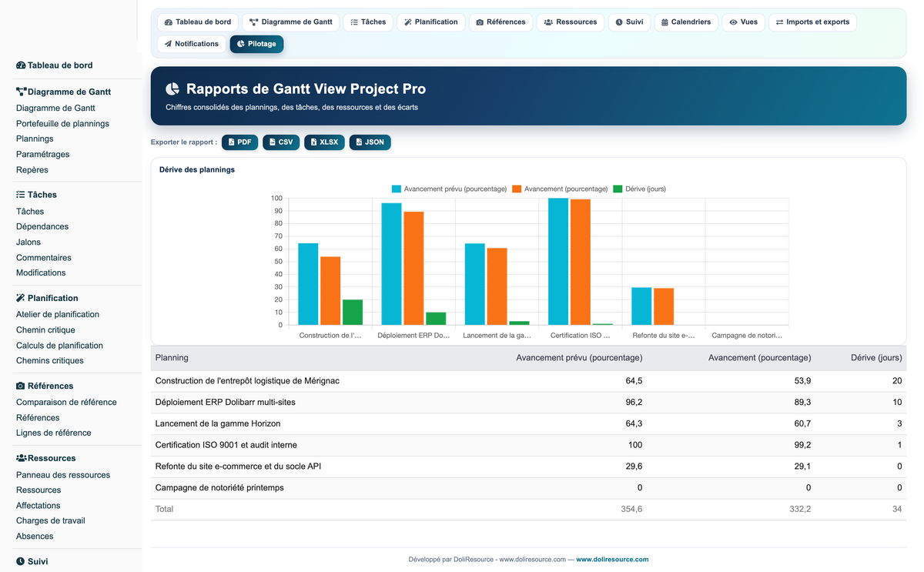Click the Avancement prévu (pourcentage) column header

coord(579,357)
